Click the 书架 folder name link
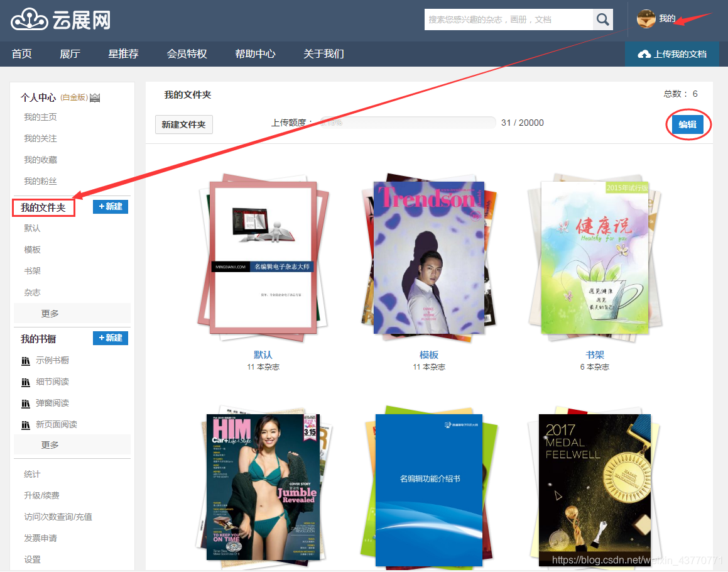The width and height of the screenshot is (728, 572). tap(595, 355)
